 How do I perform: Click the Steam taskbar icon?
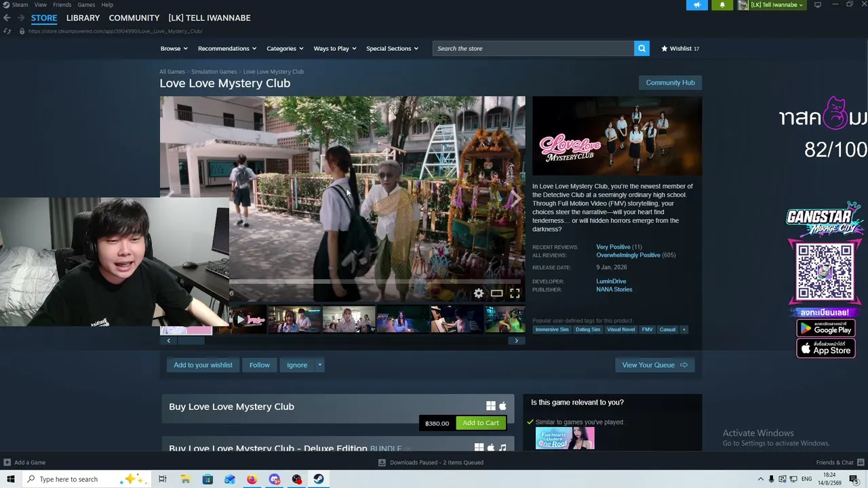(x=319, y=479)
